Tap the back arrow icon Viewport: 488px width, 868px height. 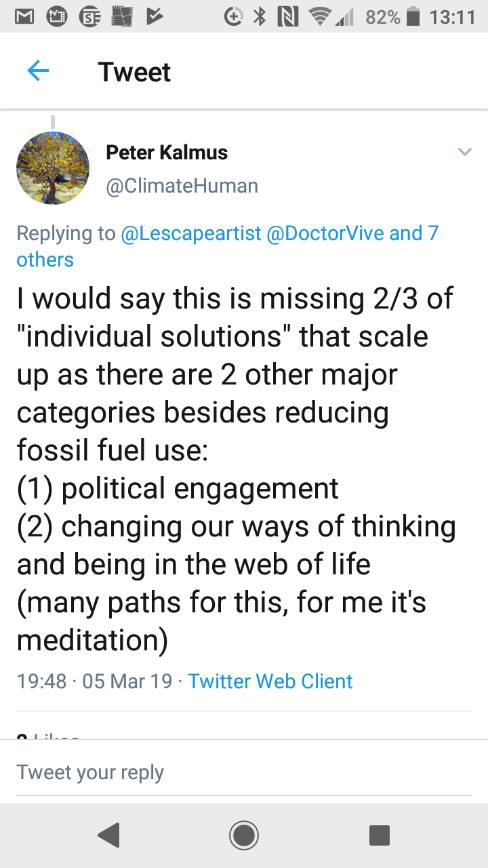coord(38,71)
